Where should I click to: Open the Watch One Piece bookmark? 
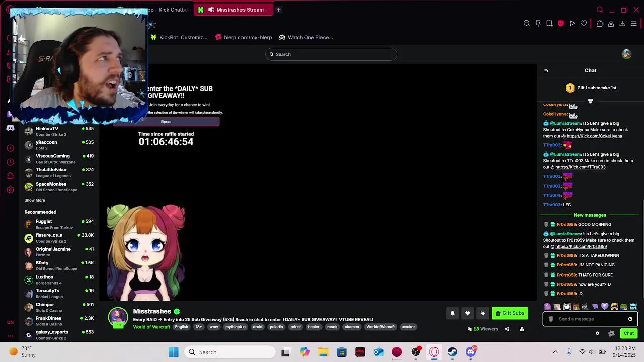pyautogui.click(x=306, y=37)
